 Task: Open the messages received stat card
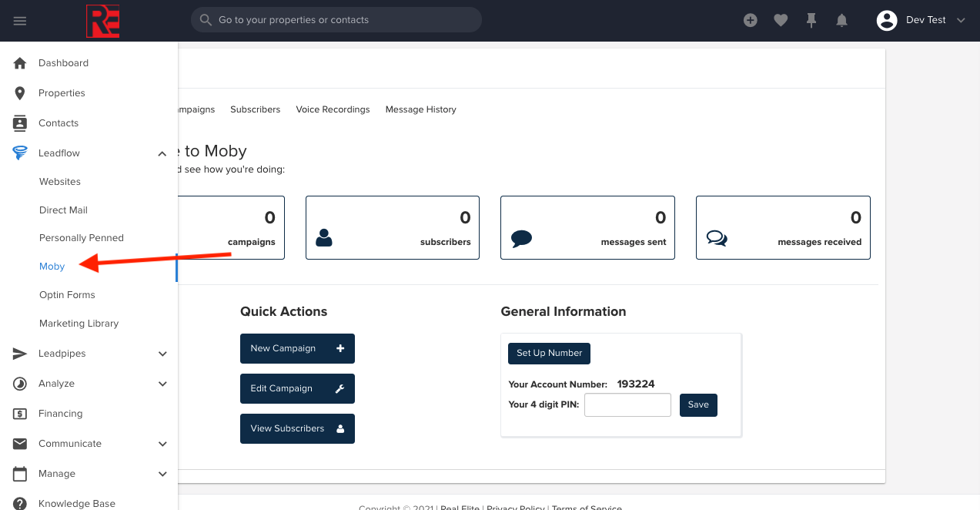coord(783,227)
